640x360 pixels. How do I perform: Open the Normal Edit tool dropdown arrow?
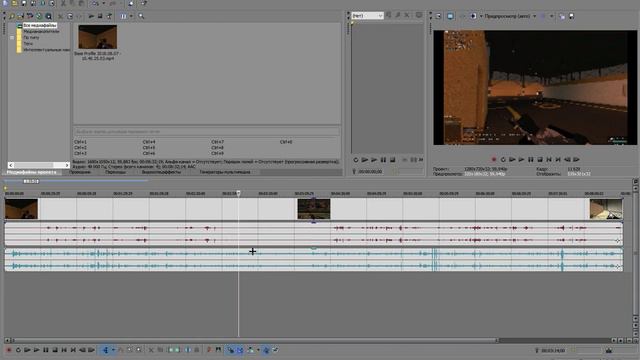point(113,350)
